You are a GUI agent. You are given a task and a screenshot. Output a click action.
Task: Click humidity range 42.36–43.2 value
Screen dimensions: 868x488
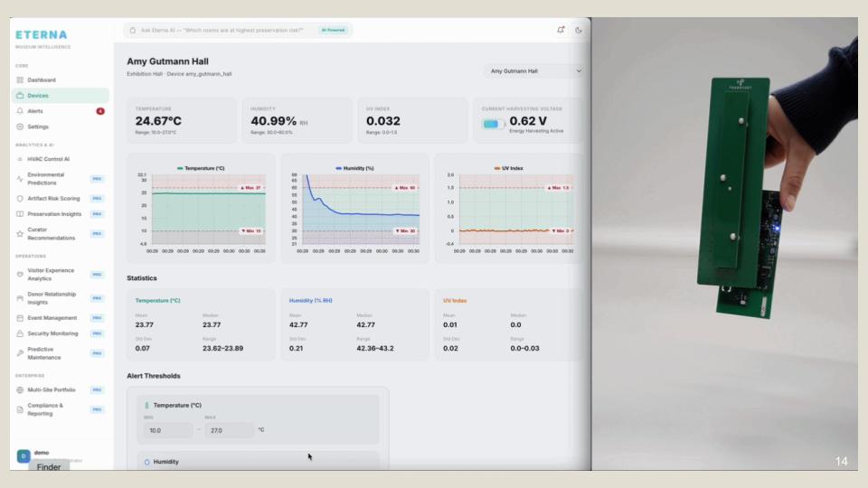click(375, 349)
